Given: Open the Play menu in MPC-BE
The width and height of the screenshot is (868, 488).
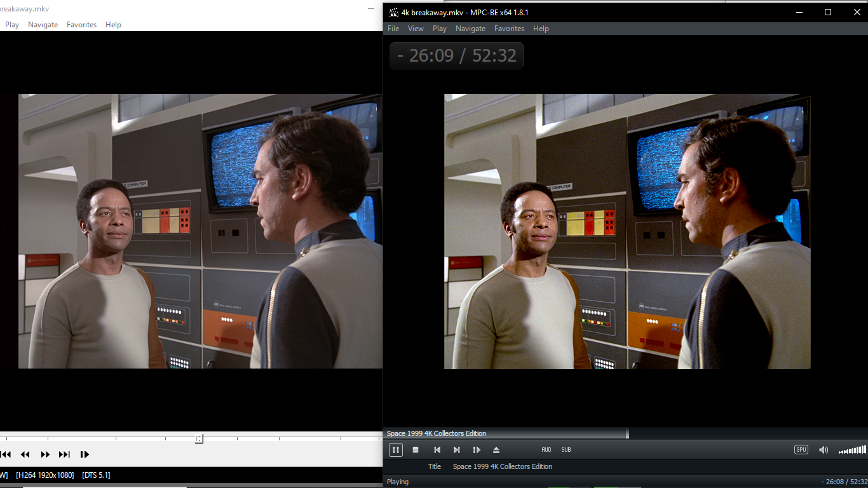Looking at the screenshot, I should [x=440, y=29].
